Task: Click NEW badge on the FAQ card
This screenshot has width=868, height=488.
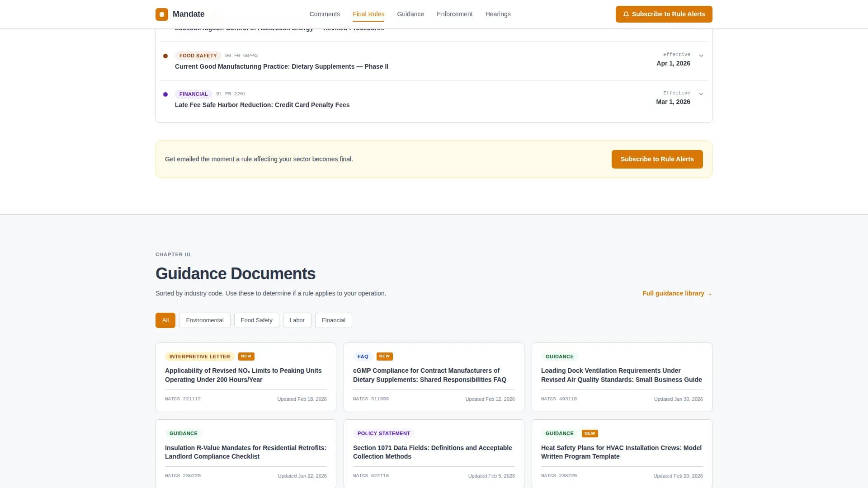Action: tap(385, 356)
